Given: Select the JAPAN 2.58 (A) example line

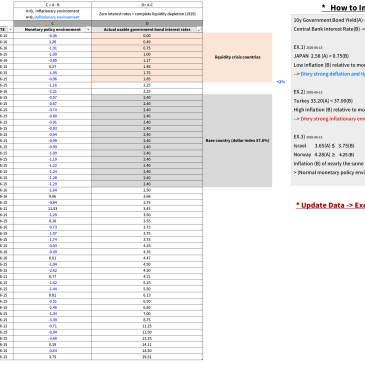Looking at the screenshot, I should tap(321, 56).
